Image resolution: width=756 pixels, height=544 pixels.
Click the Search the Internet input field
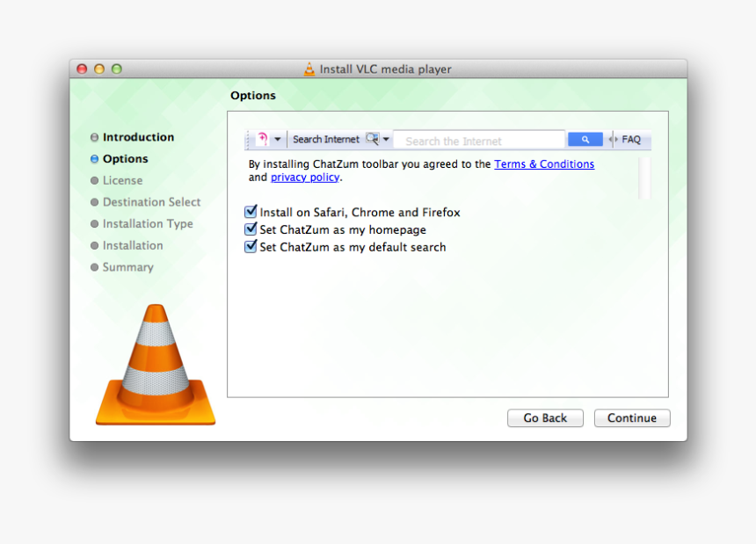point(479,140)
